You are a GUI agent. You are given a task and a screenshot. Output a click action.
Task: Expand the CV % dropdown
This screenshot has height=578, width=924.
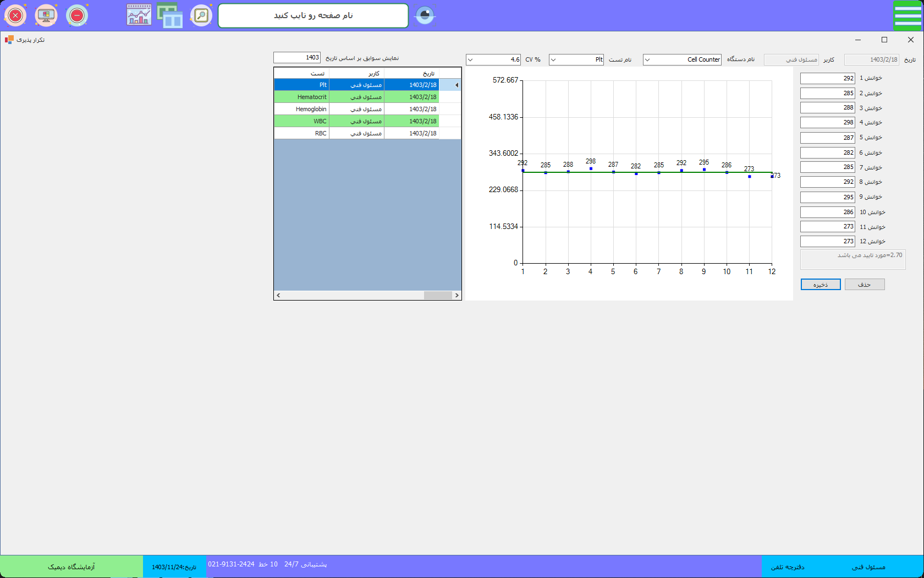(x=470, y=60)
